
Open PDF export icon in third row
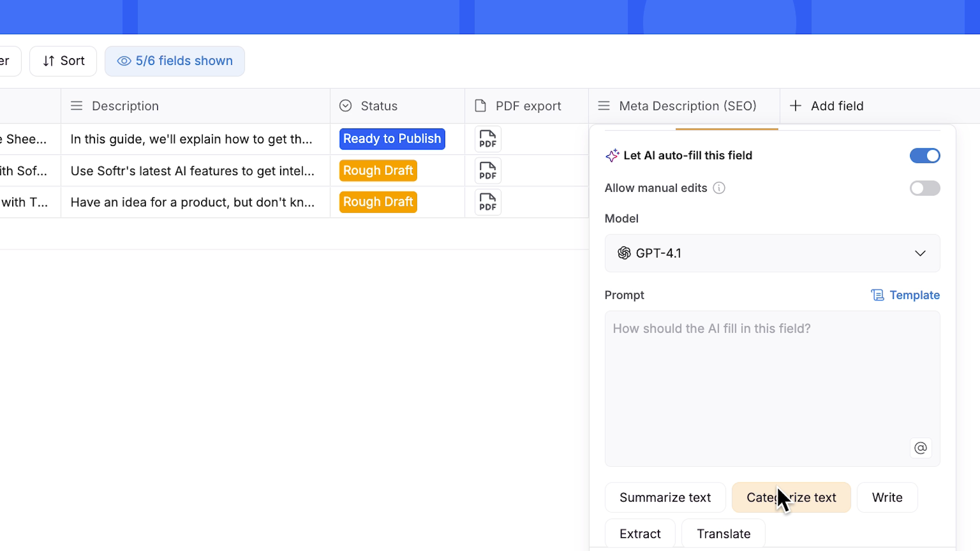pos(487,202)
